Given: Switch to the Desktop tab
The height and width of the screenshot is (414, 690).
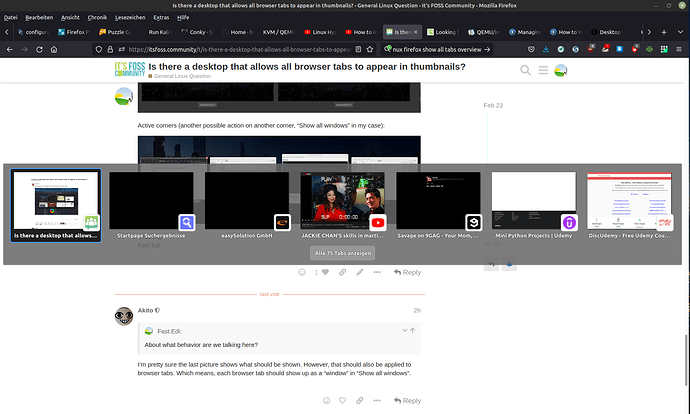Looking at the screenshot, I should tap(607, 32).
